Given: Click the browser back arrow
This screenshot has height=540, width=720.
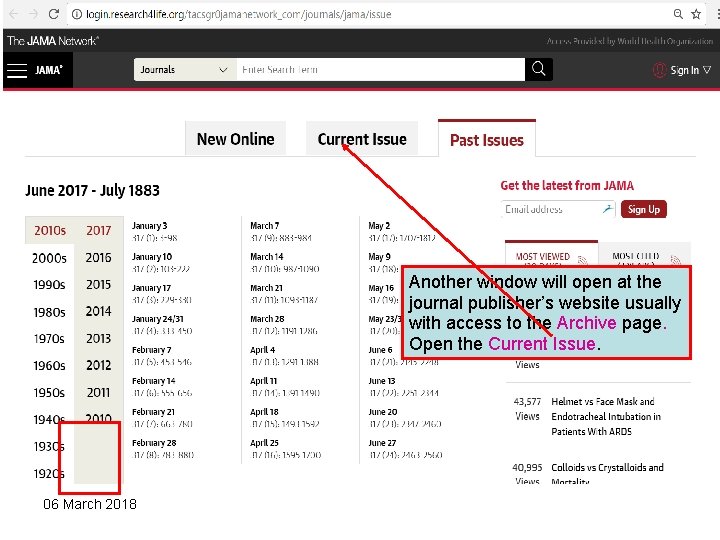Looking at the screenshot, I should pos(14,14).
